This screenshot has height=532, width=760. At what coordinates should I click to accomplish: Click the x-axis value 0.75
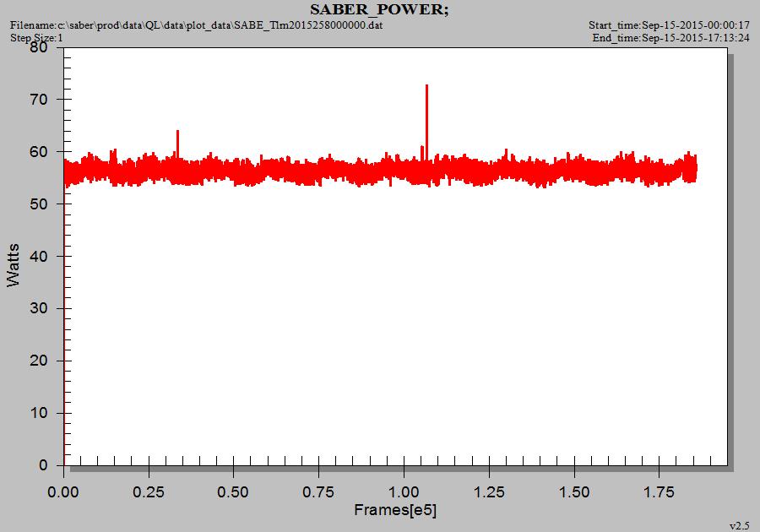tap(318, 492)
